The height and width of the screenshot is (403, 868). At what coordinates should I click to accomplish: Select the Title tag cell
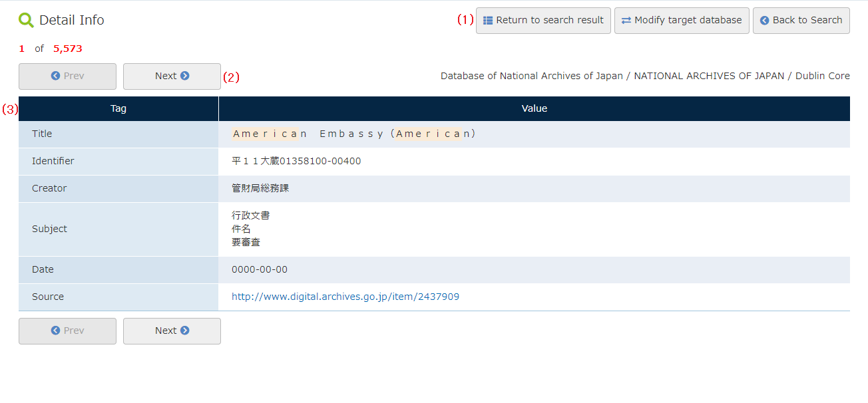(118, 134)
